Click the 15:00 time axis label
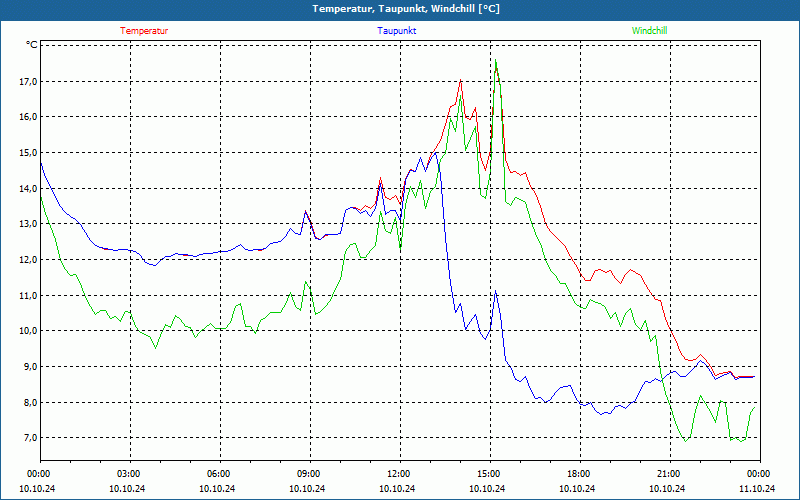This screenshot has width=800, height=500. tap(488, 473)
